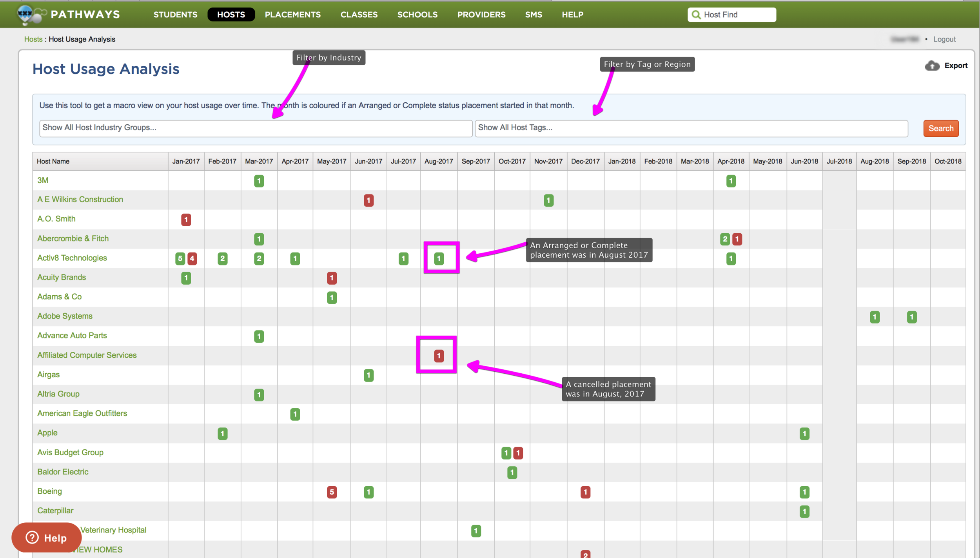Screen dimensions: 980x558
Task: Open the 3M host link
Action: pos(43,180)
